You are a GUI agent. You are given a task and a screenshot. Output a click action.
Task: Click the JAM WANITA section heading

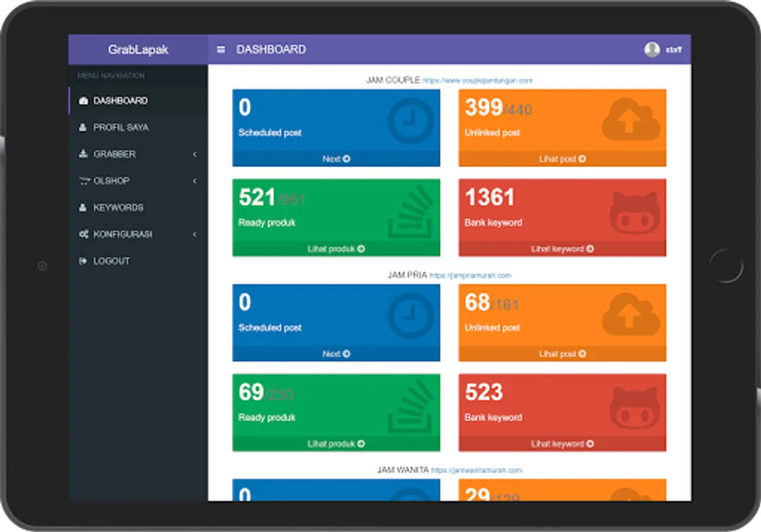(403, 470)
